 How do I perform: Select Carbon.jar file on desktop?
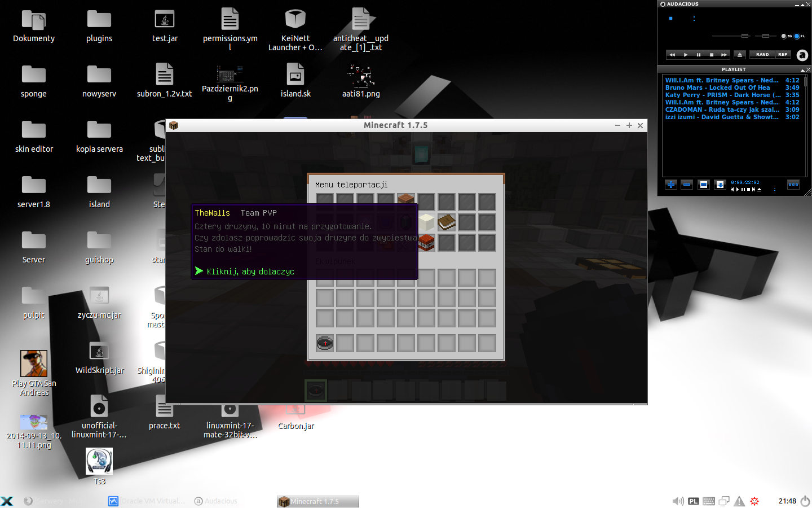(295, 418)
